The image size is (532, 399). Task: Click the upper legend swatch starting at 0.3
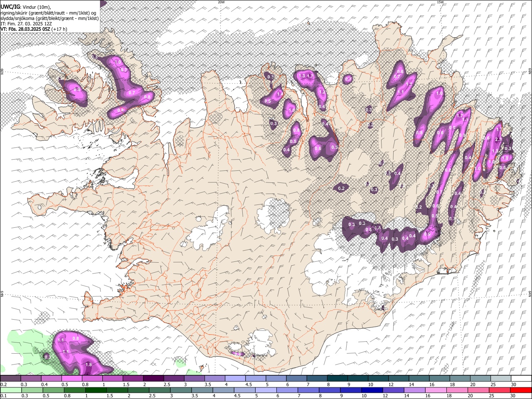31,379
